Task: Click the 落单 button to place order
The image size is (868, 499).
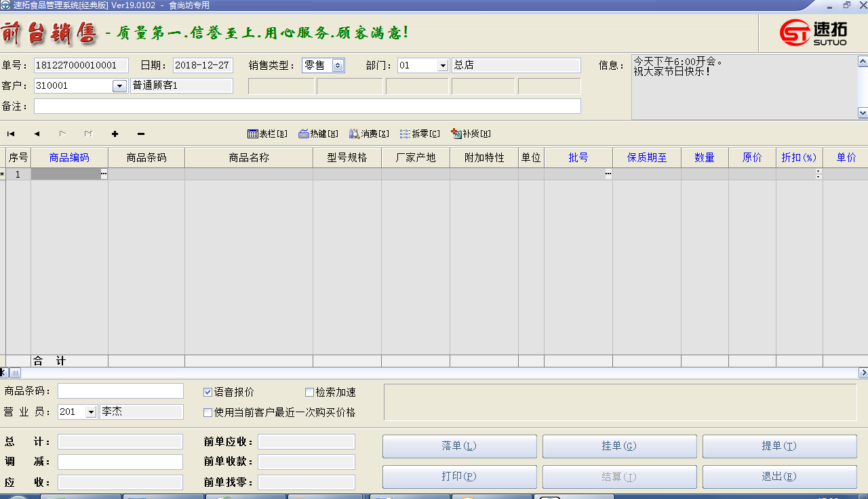Action: click(459, 445)
